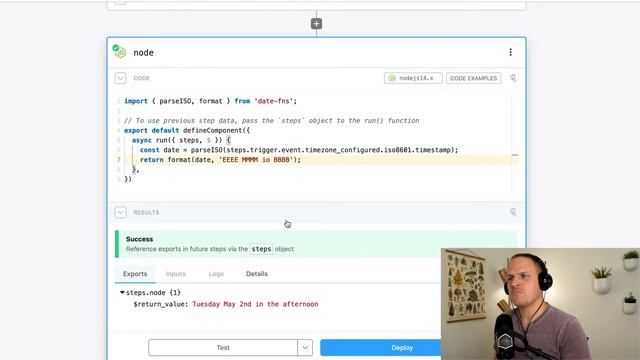Image resolution: width=640 pixels, height=360 pixels.
Task: Click the code editor scrollbar marker
Action: coord(515,155)
